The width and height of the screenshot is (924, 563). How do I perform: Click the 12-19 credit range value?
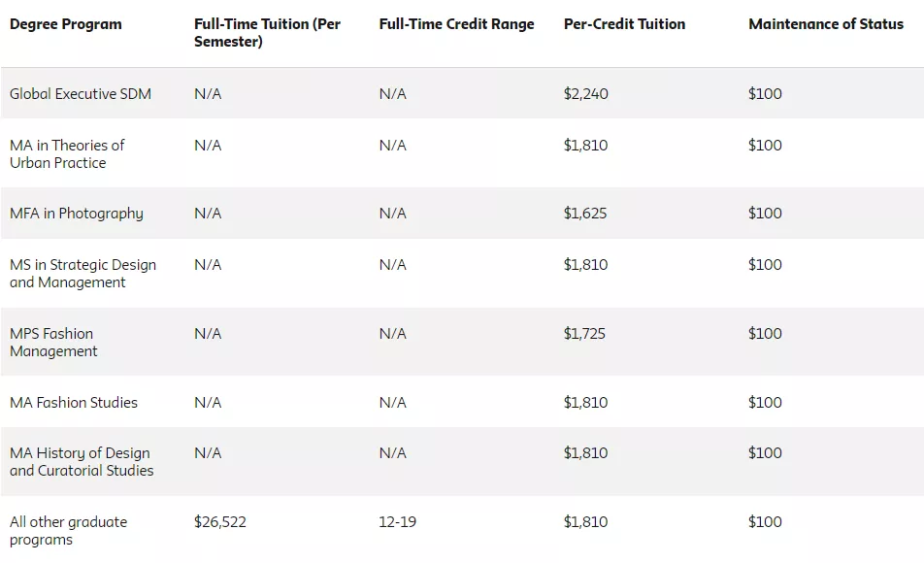point(397,521)
